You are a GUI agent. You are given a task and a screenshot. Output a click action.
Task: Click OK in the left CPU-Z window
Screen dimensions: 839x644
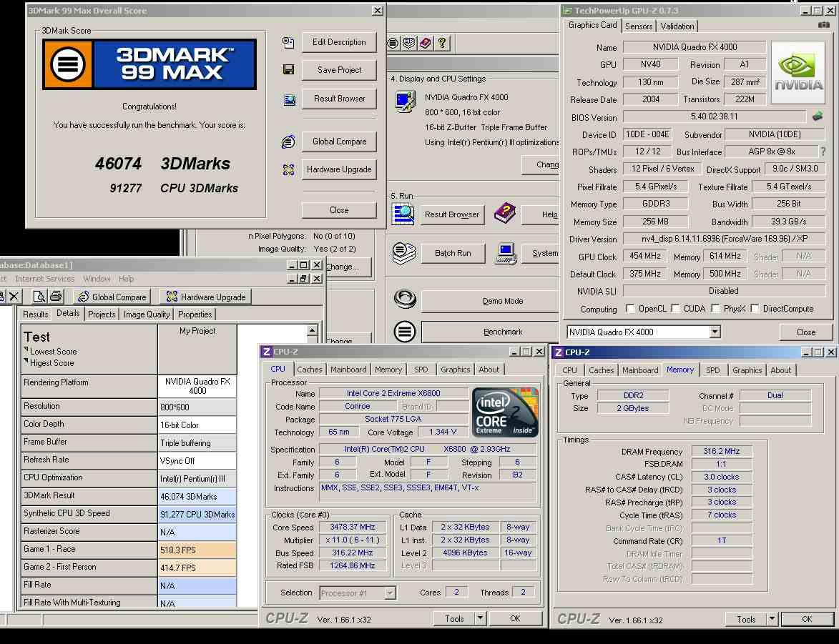click(x=515, y=618)
